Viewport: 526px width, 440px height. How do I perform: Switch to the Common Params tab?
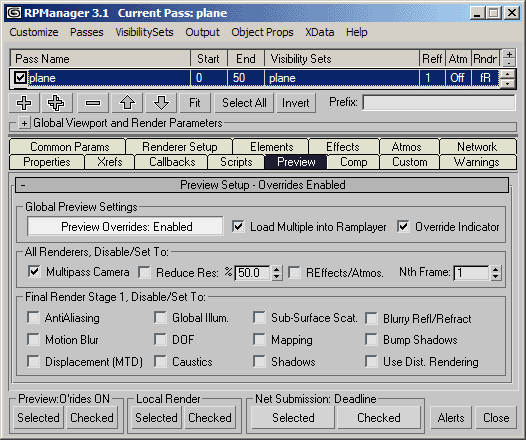[69, 147]
